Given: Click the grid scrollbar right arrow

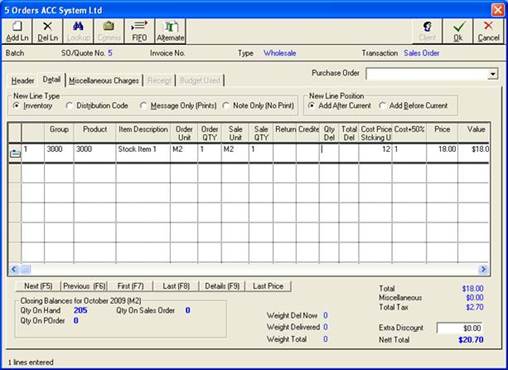Looking at the screenshot, I should [x=483, y=269].
